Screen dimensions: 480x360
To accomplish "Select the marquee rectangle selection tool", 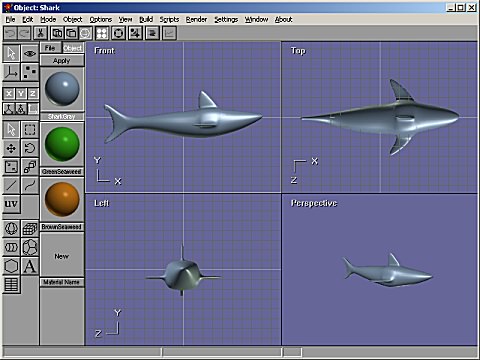I will 30,129.
